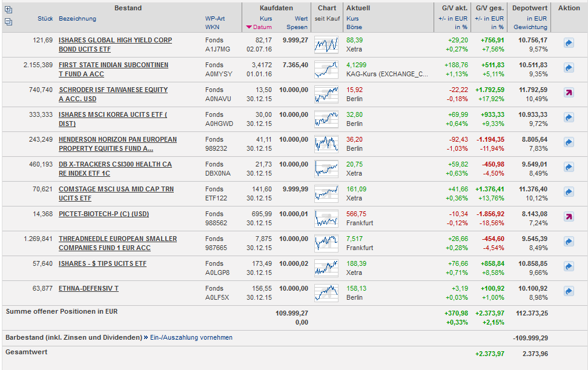Collapse all positions with the minus icon

tap(8, 21)
